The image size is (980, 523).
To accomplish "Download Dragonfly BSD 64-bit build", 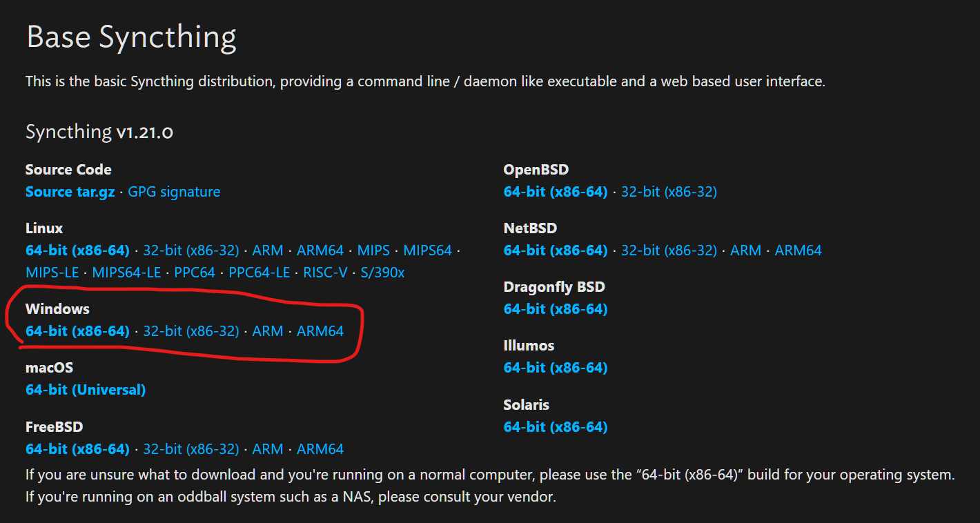I will pyautogui.click(x=556, y=309).
